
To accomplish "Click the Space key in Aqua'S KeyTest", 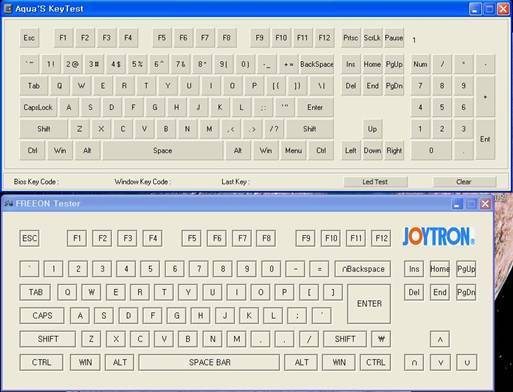I will [163, 151].
